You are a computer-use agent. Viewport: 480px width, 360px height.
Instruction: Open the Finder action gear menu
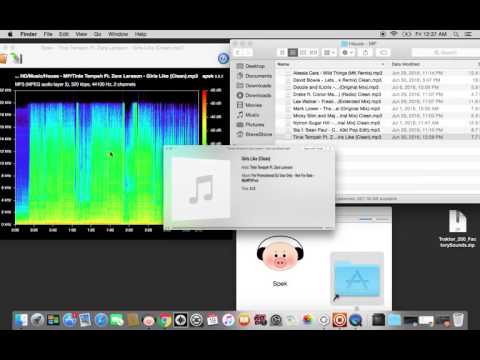point(348,53)
